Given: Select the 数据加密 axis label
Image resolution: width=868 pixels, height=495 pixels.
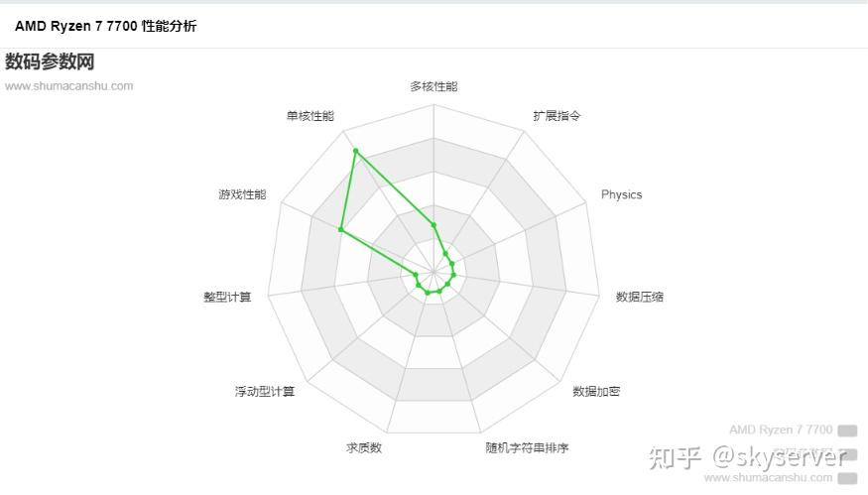Looking at the screenshot, I should pos(596,392).
